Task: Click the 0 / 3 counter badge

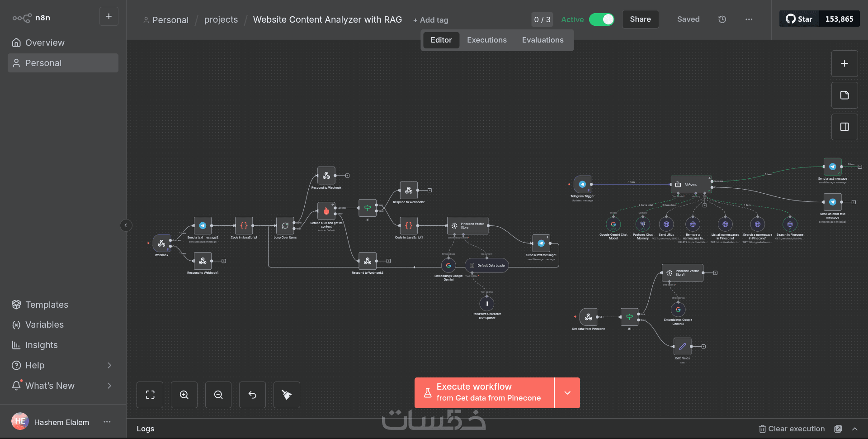Action: 542,19
